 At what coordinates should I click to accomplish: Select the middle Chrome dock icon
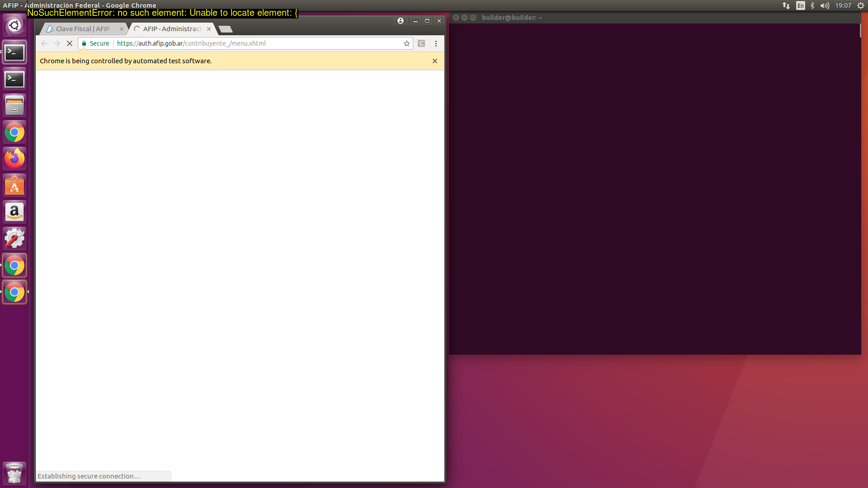coord(14,266)
